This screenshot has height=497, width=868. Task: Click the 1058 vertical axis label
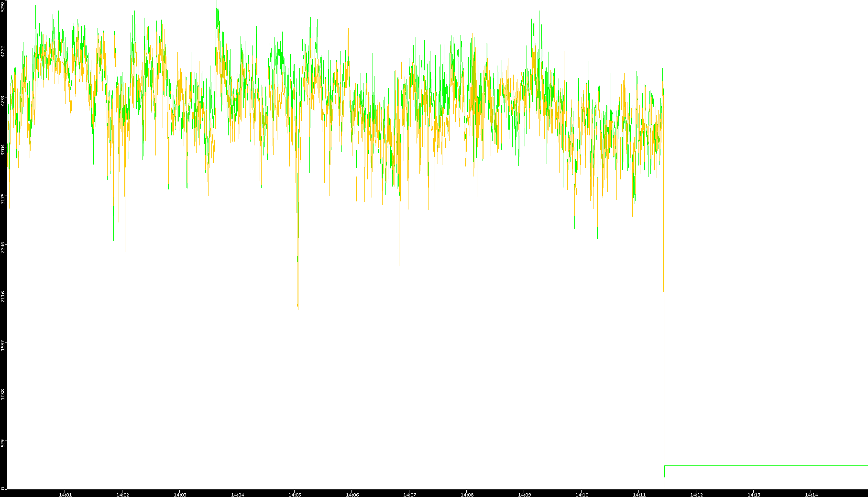[3, 394]
